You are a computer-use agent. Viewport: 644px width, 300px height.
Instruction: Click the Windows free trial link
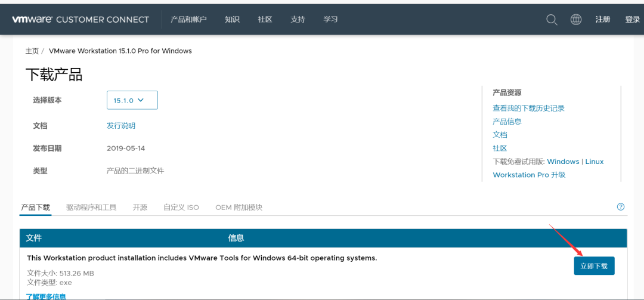563,162
